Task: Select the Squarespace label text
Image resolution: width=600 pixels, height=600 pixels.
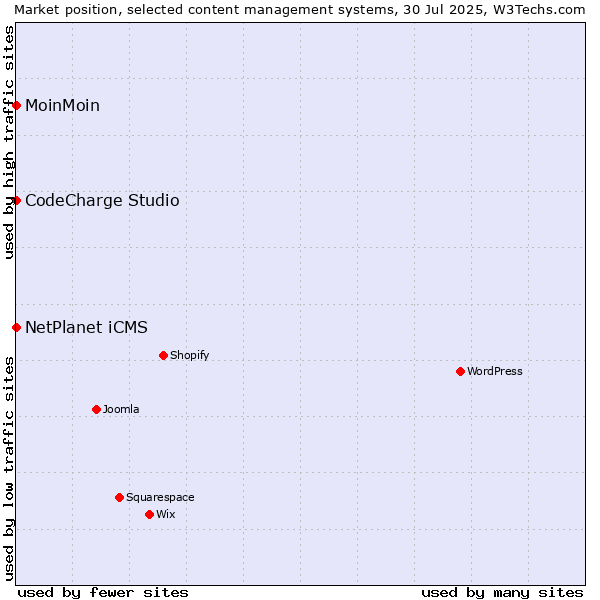Action: pyautogui.click(x=160, y=497)
